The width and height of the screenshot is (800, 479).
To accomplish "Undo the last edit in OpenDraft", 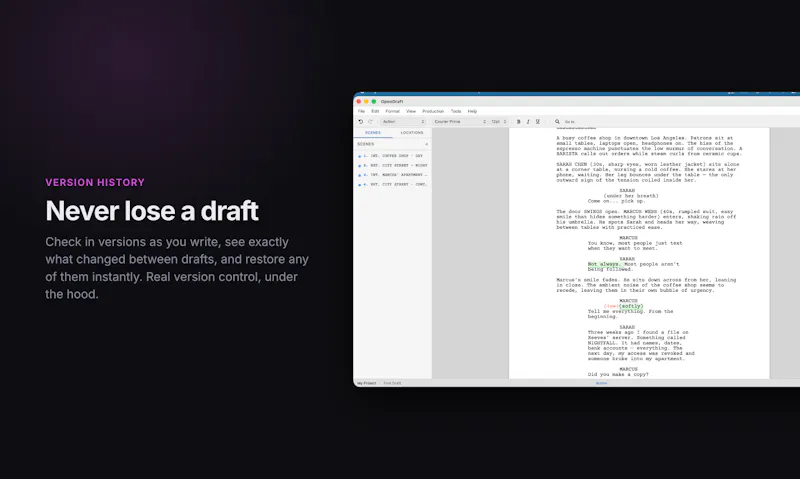I will pyautogui.click(x=361, y=121).
